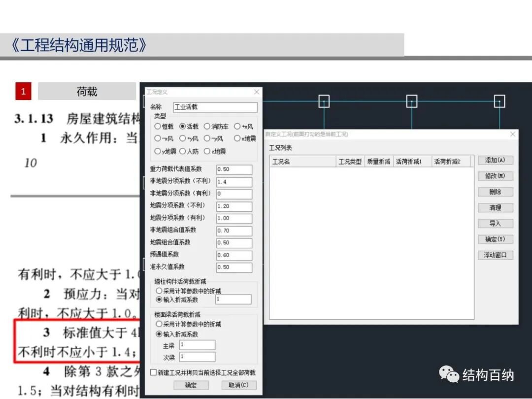
Task: Click 浮动窗口 to float the window
Action: [495, 255]
